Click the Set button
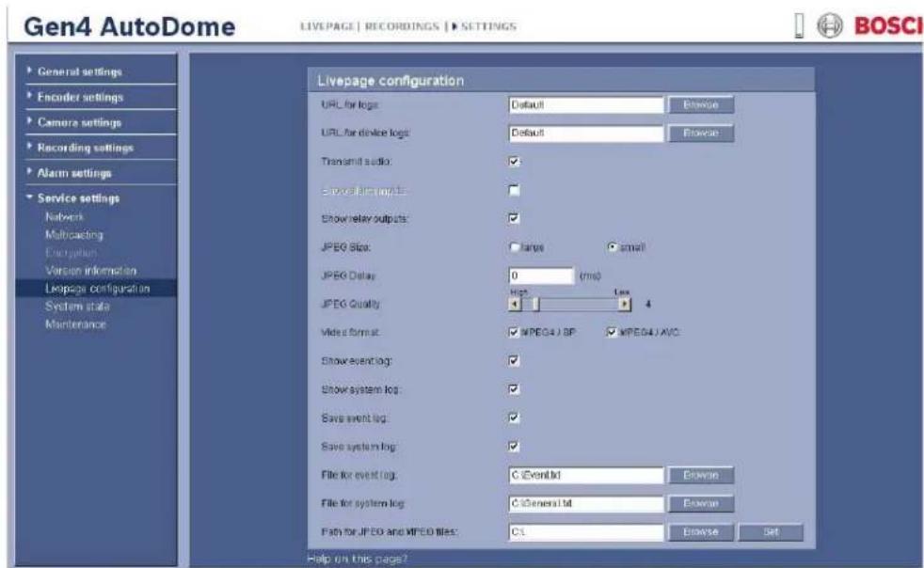 click(x=771, y=532)
